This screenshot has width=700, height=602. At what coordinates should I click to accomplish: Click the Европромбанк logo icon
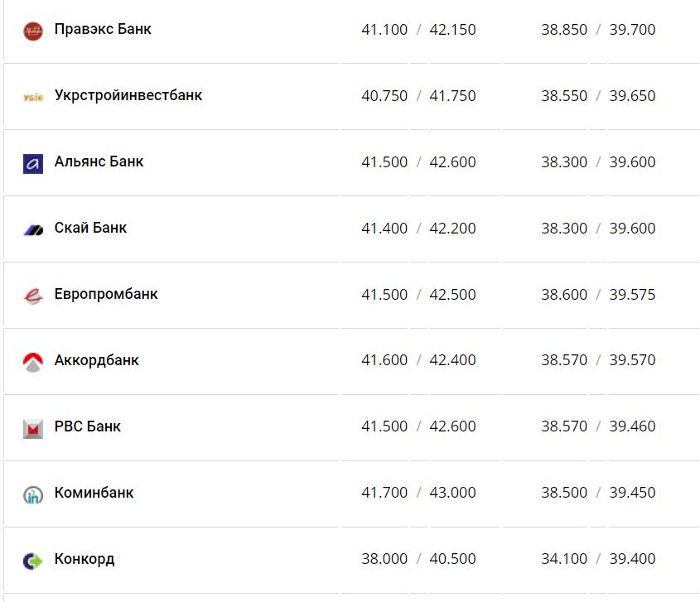coord(33,296)
